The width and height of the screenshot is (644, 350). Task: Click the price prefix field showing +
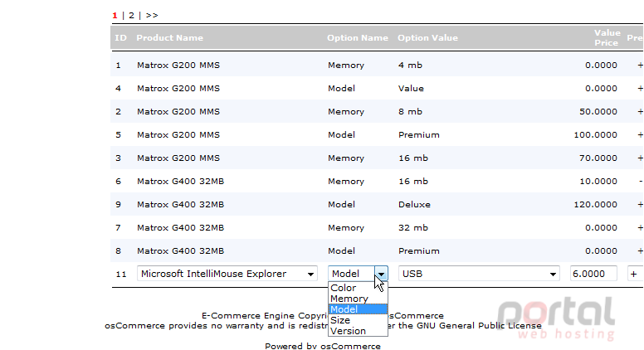tap(636, 274)
